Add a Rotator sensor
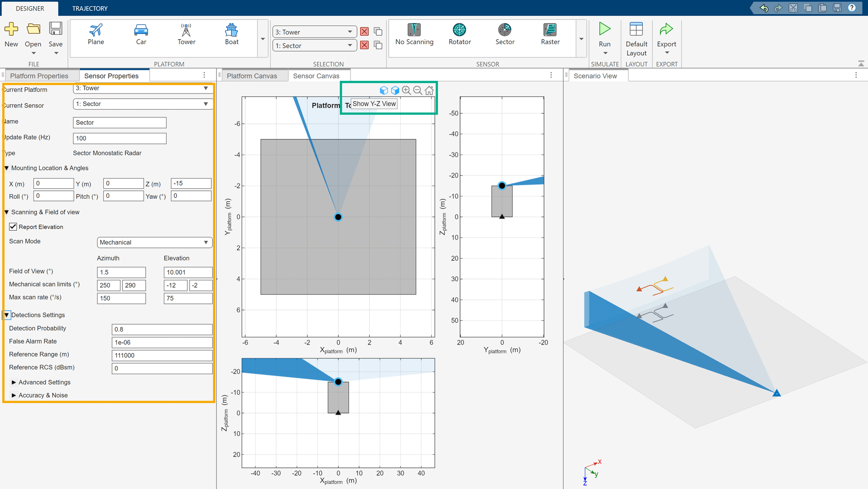Screen dimensions: 868x489 point(459,35)
